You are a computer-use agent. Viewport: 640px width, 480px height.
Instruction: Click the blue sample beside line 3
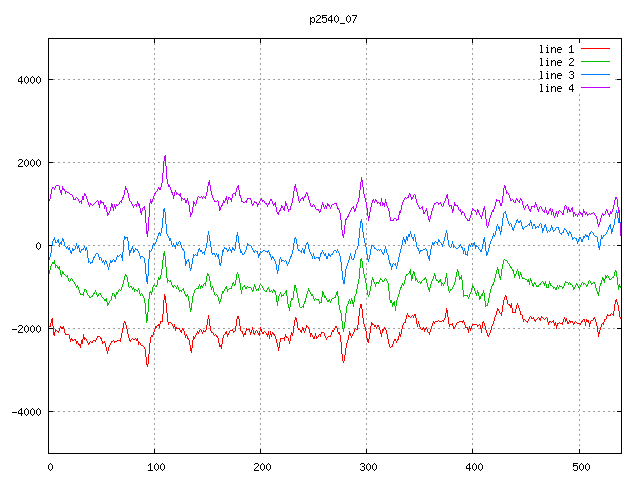pos(595,75)
